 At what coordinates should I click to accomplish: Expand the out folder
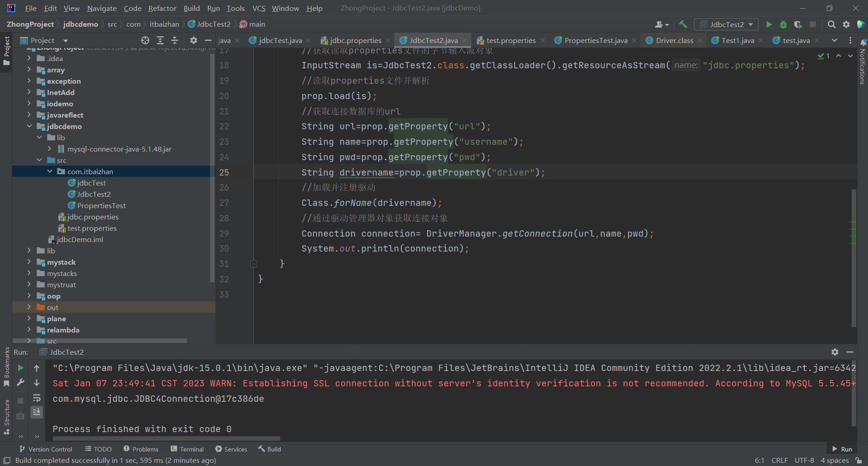point(29,307)
